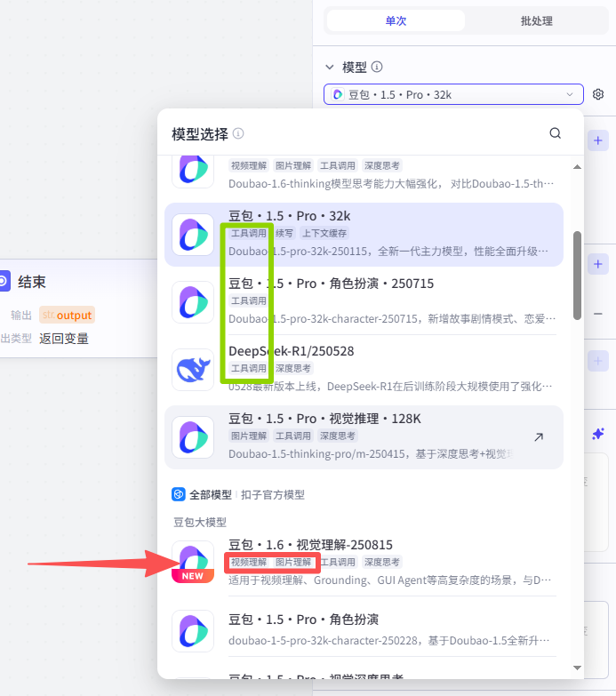Click 工具调用 tag on 豆包·1.6·视觉理解 row

point(337,562)
